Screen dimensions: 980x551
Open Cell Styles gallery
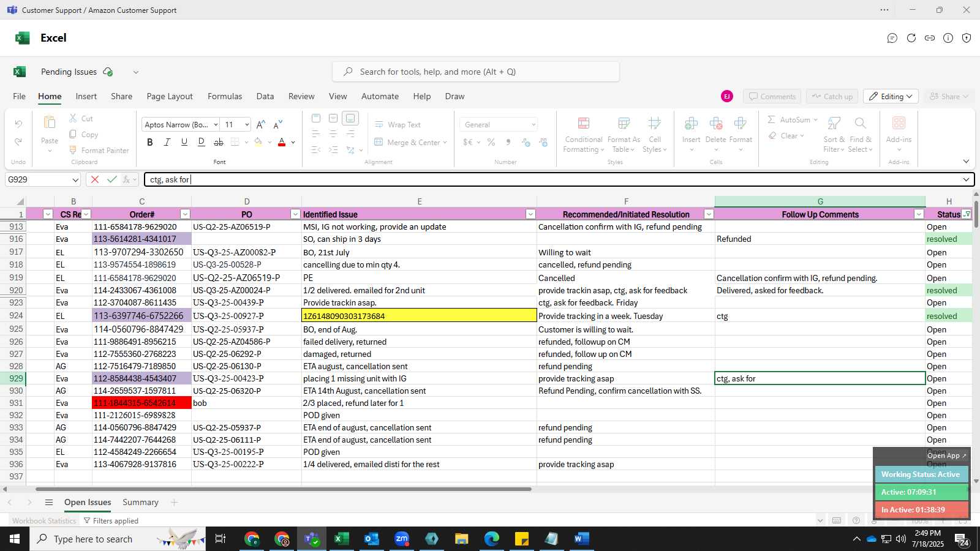coord(655,135)
